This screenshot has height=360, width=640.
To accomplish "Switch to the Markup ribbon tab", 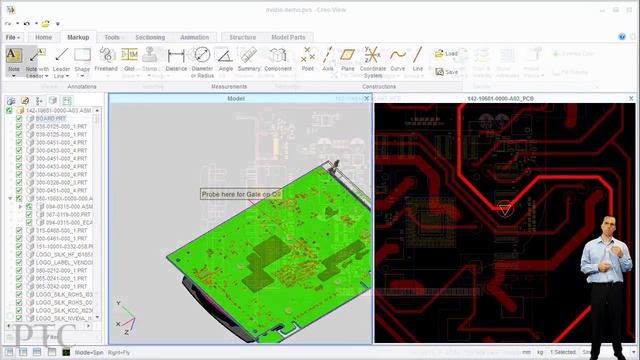I will pyautogui.click(x=78, y=37).
